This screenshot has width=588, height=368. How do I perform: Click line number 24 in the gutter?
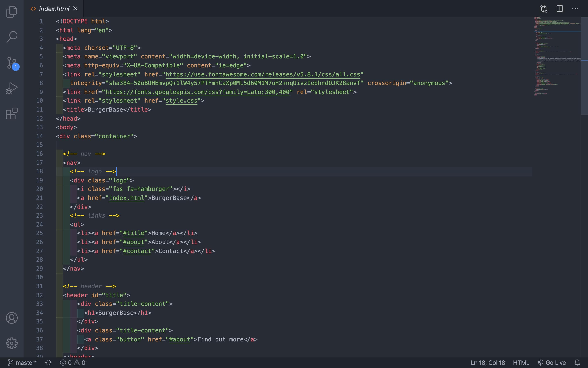(x=40, y=224)
